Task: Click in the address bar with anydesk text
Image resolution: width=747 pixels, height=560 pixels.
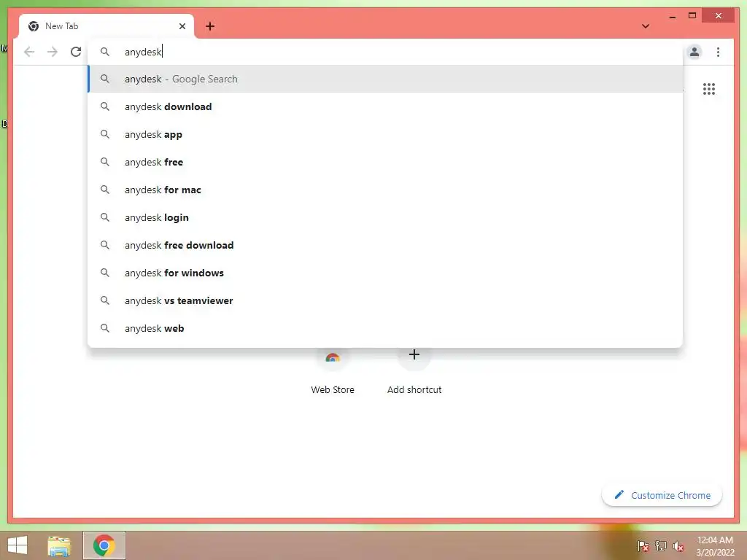Action: coord(385,52)
